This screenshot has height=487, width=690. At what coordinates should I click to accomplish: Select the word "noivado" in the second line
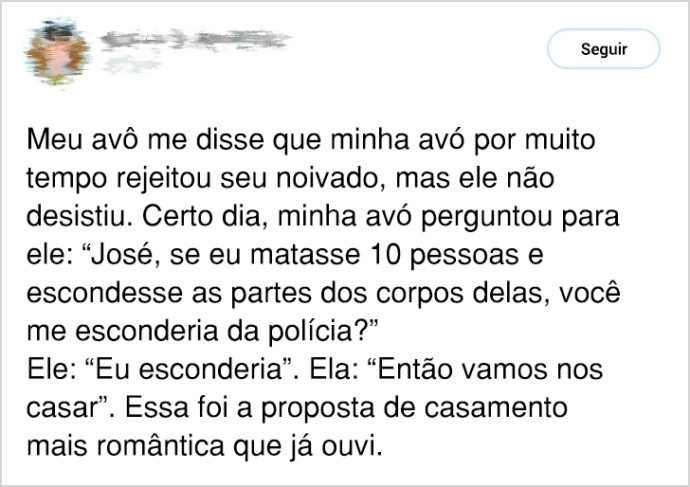[328, 179]
